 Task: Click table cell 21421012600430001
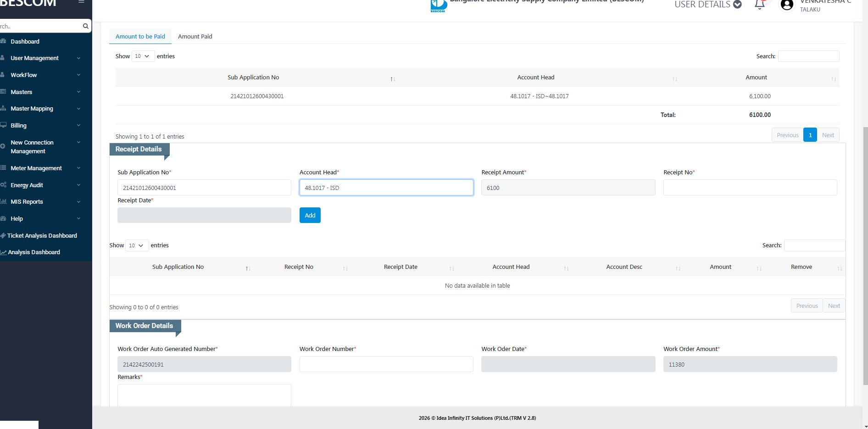tap(257, 96)
